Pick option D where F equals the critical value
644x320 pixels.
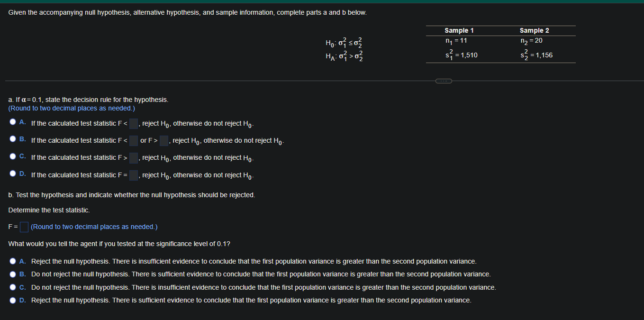click(x=12, y=173)
